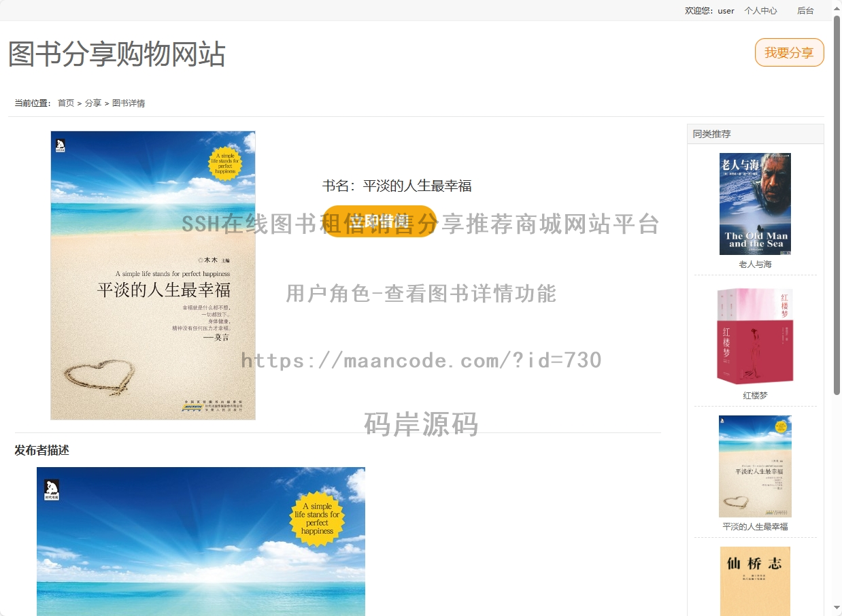Open the 红楼梦 cover thumbnail
The height and width of the screenshot is (616, 842).
click(755, 335)
